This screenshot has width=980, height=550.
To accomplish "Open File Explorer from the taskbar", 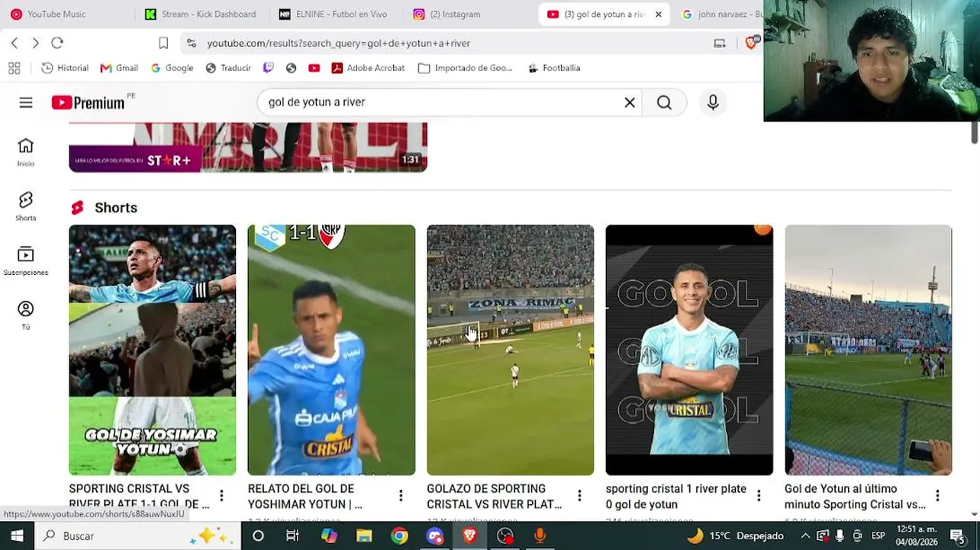I will coord(364,536).
